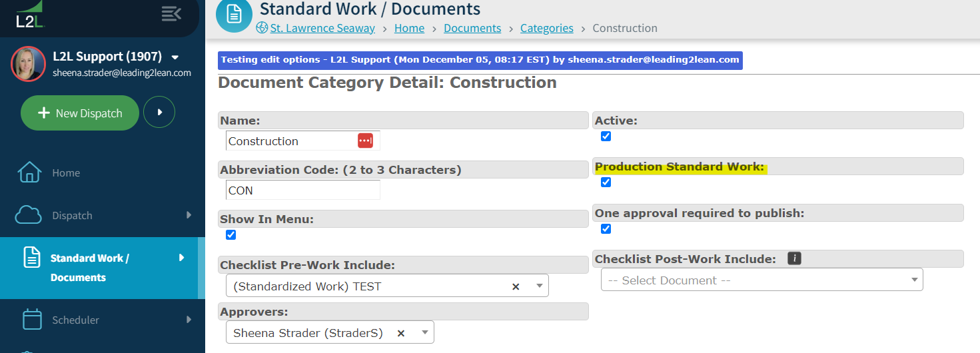
Task: Open the L2L Support user menu arrow
Action: [x=175, y=57]
